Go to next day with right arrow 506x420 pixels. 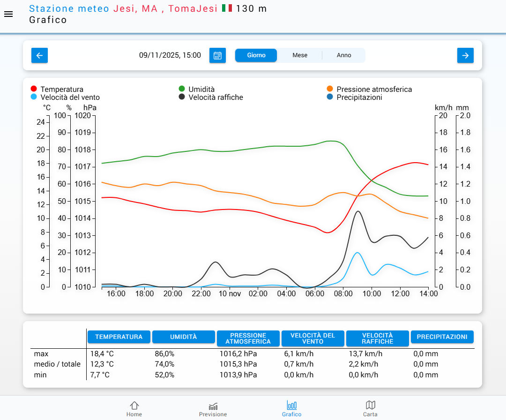[465, 55]
